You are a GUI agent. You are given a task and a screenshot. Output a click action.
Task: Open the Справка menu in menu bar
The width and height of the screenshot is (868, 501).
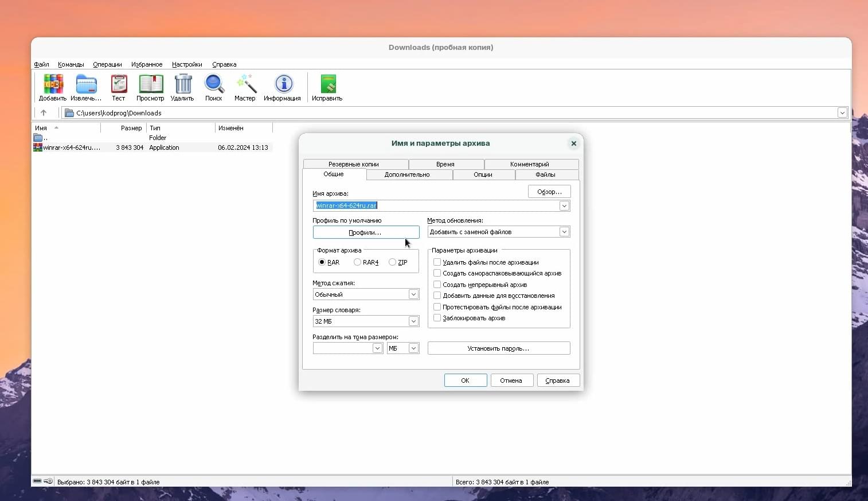[224, 64]
